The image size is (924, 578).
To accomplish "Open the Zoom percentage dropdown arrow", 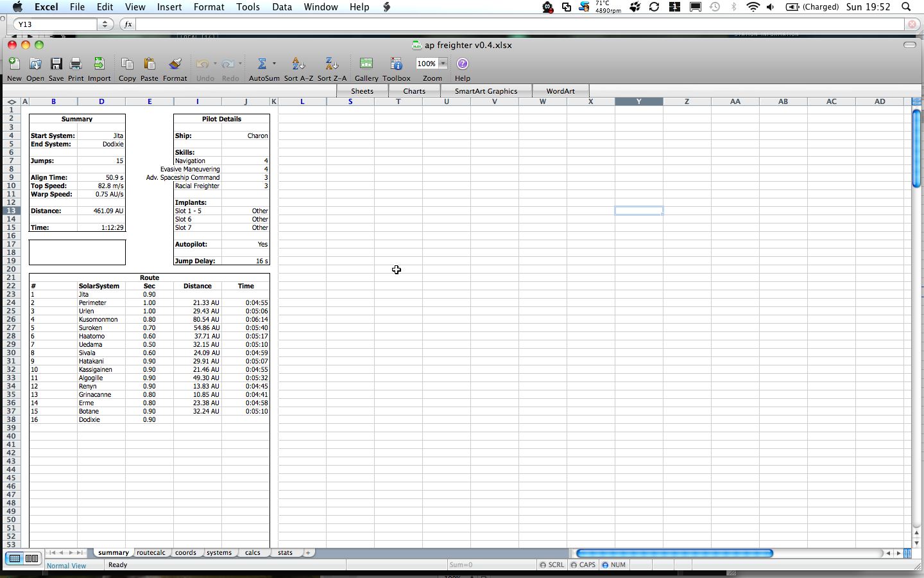I will coord(443,64).
